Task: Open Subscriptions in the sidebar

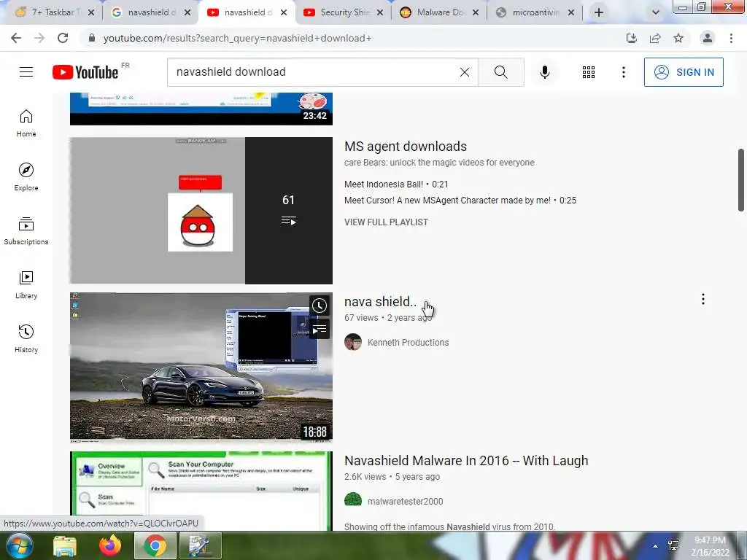Action: pyautogui.click(x=26, y=231)
